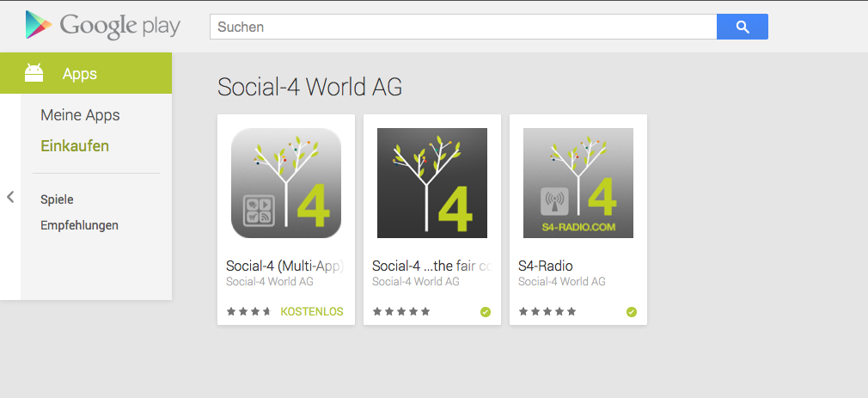Collapse the sidebar with the left chevron

coord(10,197)
